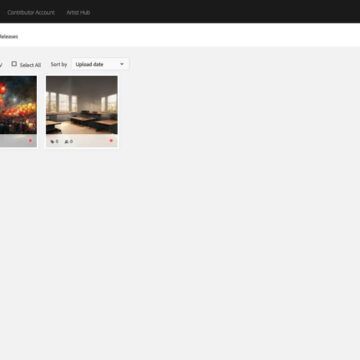This screenshot has width=360, height=360.
Task: Open the Upload date sort dropdown
Action: (x=100, y=64)
